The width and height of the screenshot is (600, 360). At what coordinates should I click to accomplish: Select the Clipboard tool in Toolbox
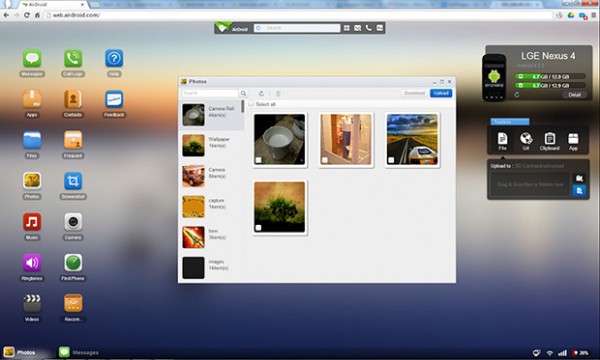pos(550,141)
